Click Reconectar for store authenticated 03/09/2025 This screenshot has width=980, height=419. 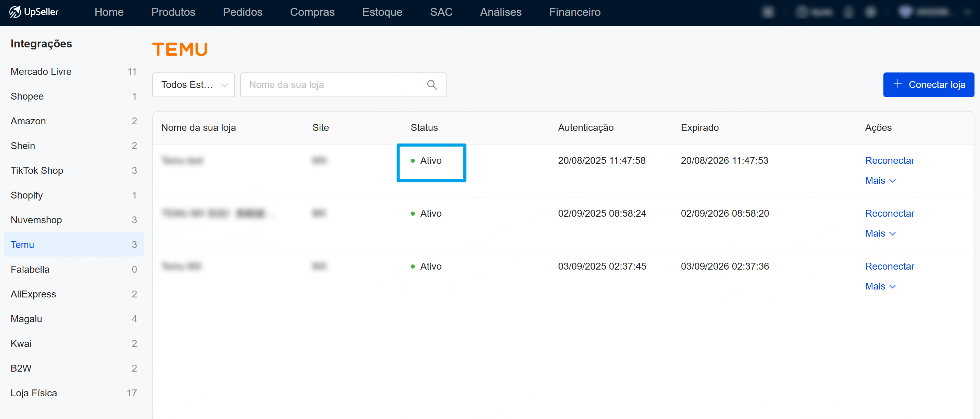890,266
